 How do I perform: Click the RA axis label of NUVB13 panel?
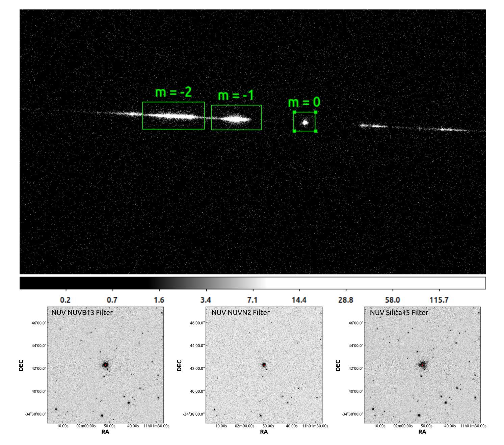105,431
